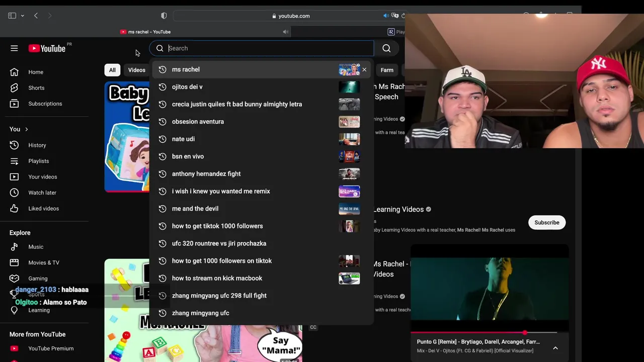Click the YouTube logo
Viewport: 644px width, 362px height.
pos(47,48)
